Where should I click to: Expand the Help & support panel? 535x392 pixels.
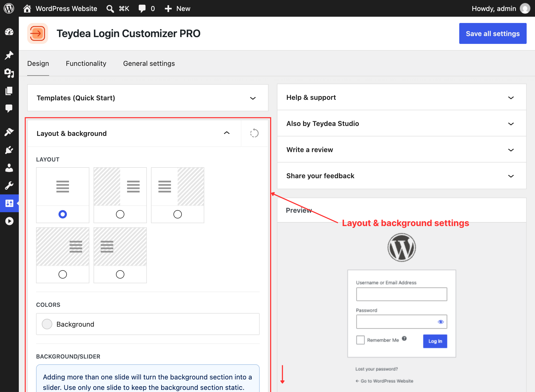click(402, 97)
